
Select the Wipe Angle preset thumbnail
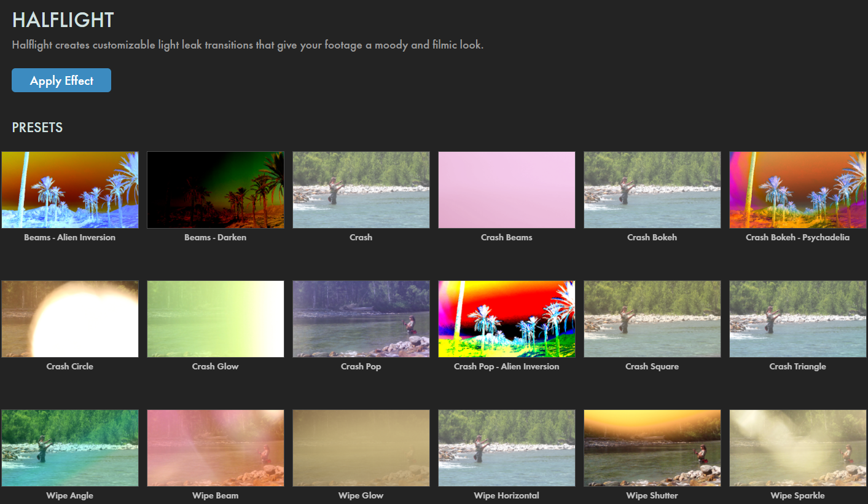pos(70,448)
